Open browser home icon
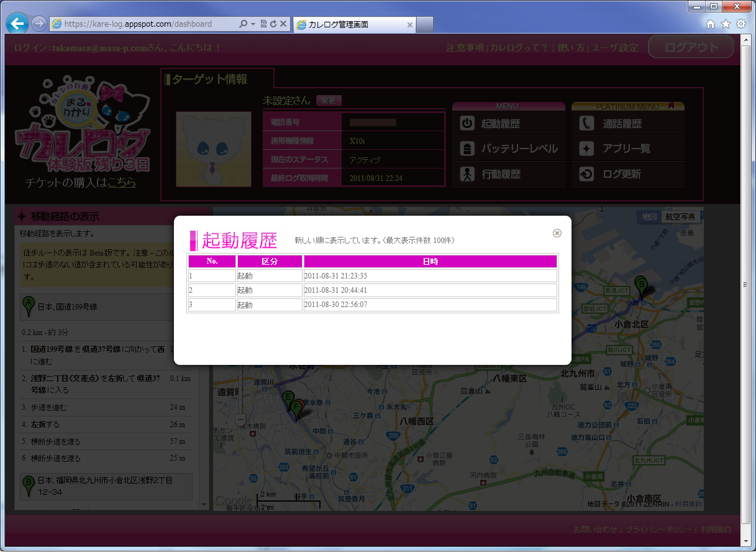The height and width of the screenshot is (552, 756). tap(711, 24)
